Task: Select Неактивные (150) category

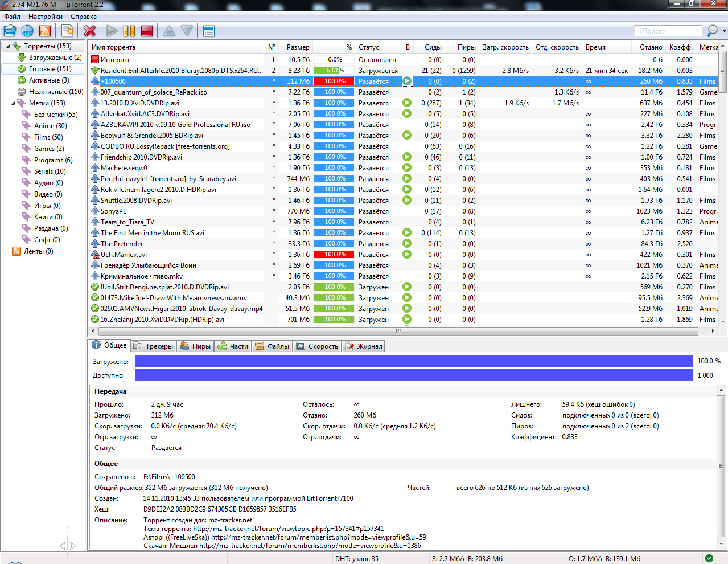Action: click(x=50, y=92)
